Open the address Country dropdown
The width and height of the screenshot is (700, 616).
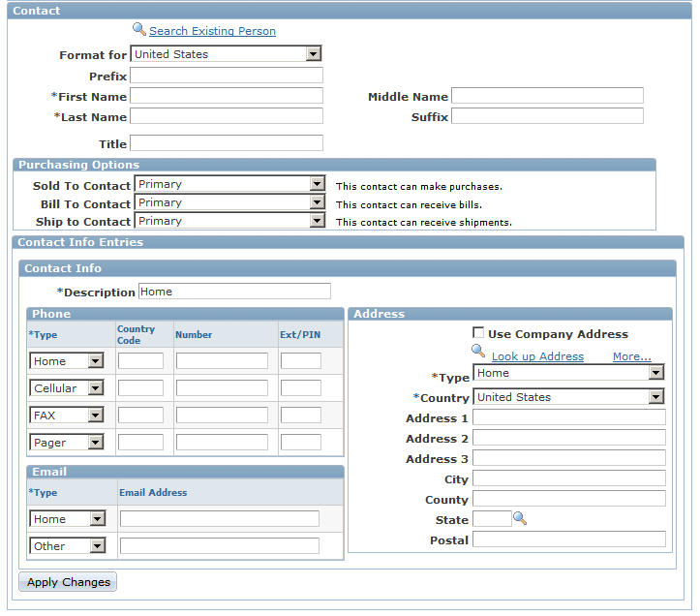click(x=568, y=397)
